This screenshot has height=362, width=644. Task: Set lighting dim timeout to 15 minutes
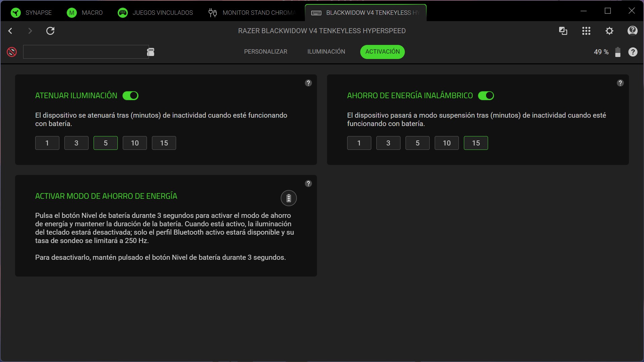click(x=164, y=143)
